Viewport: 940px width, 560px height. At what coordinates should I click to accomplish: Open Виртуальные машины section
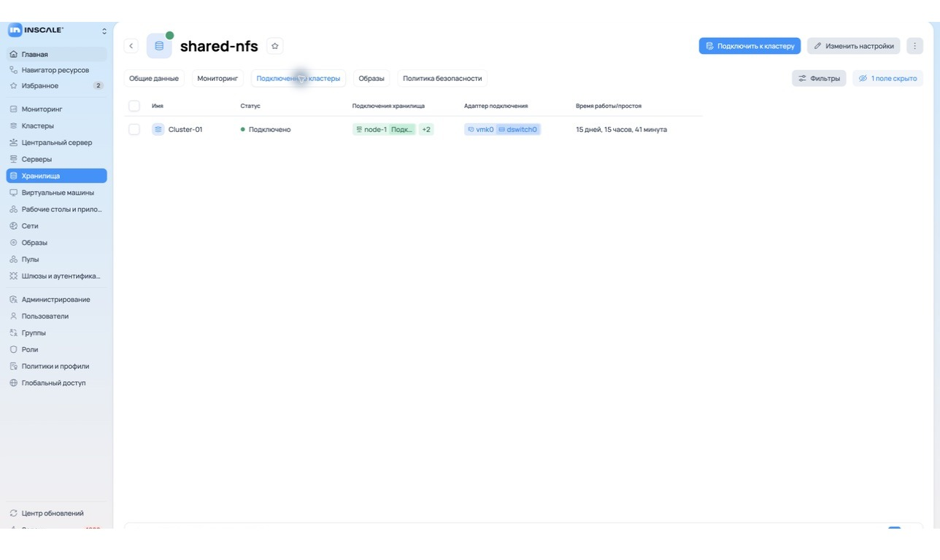[57, 192]
